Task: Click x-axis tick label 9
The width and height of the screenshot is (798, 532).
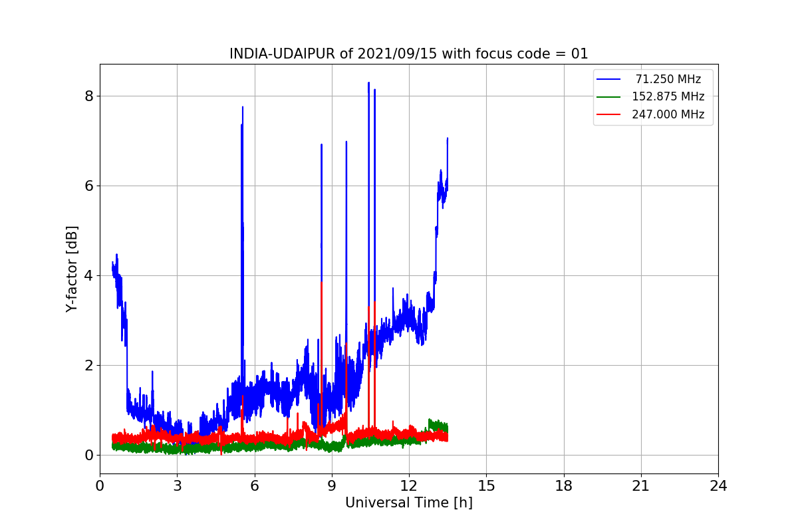Action: (x=332, y=485)
